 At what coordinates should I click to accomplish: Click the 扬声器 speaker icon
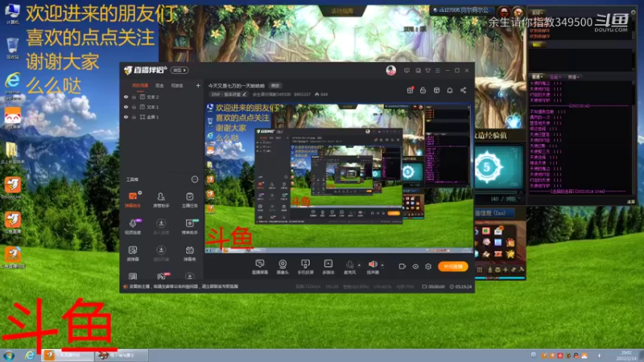pos(373,266)
